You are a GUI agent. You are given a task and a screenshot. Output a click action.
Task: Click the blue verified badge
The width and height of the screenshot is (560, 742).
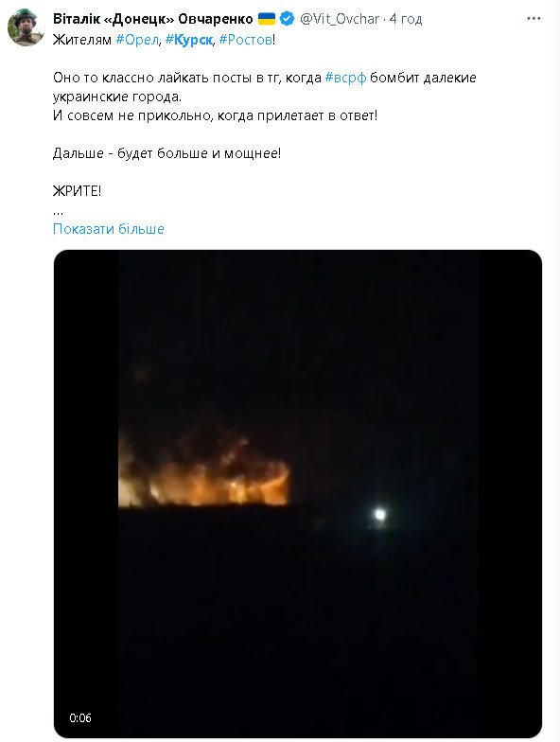pyautogui.click(x=287, y=19)
